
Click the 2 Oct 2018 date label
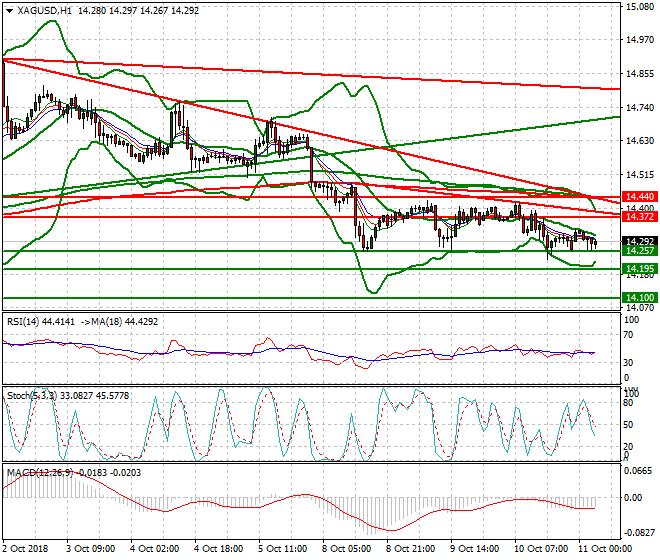click(26, 549)
